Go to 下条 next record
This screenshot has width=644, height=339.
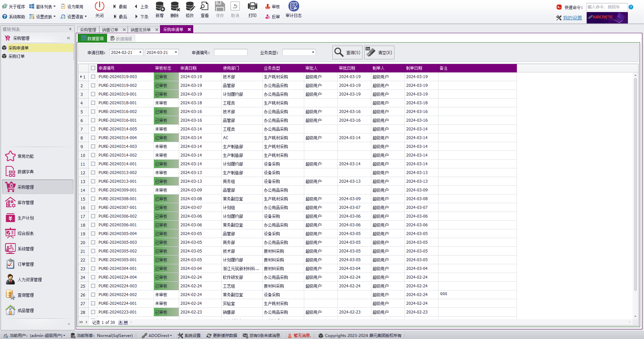(x=141, y=17)
